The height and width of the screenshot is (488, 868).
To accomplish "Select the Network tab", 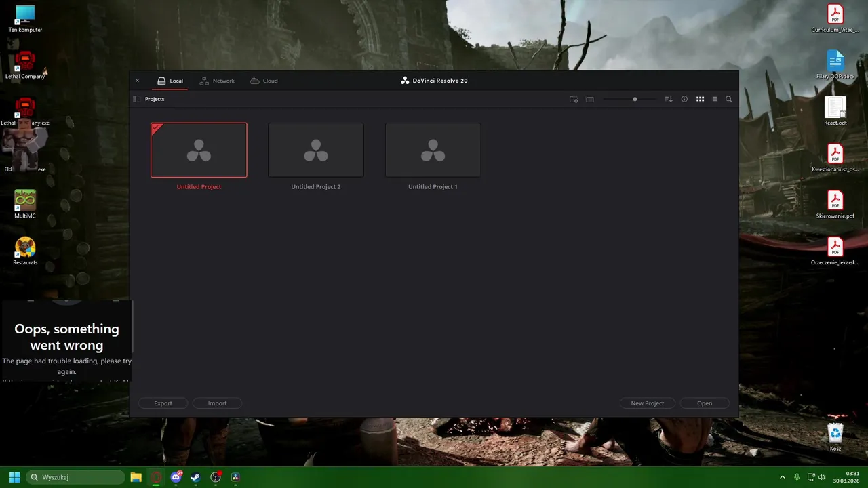I will pos(217,81).
